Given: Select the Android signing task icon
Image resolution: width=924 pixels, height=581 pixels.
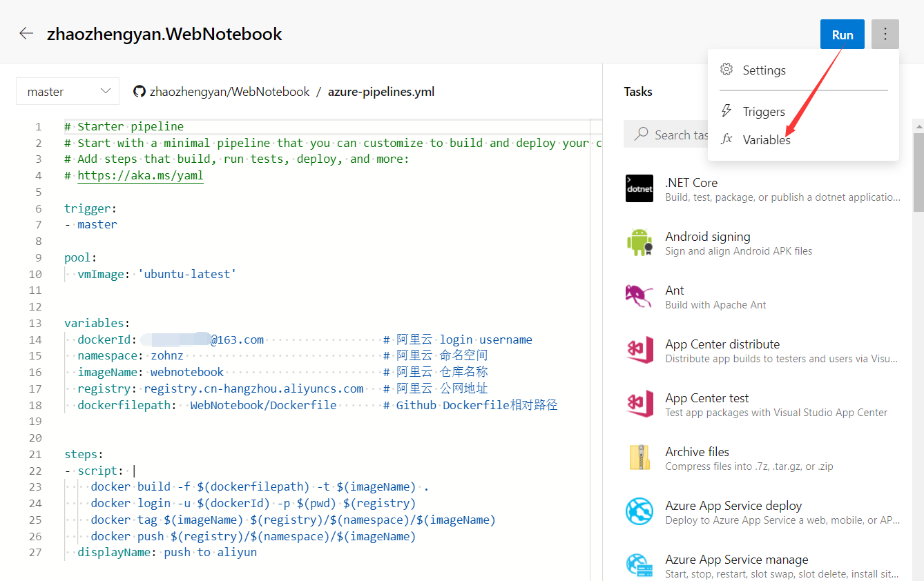Looking at the screenshot, I should (x=639, y=242).
